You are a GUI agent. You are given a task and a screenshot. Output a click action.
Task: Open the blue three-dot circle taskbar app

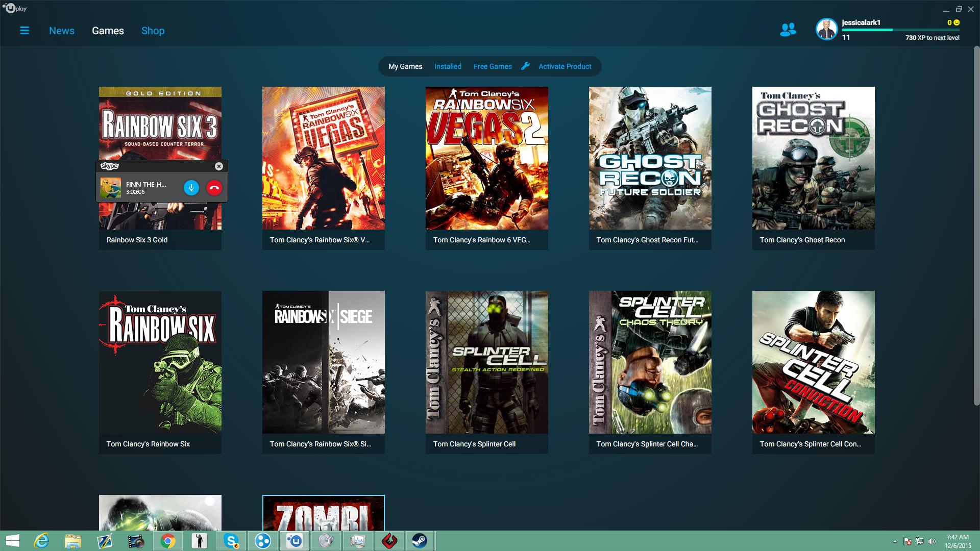(x=263, y=541)
